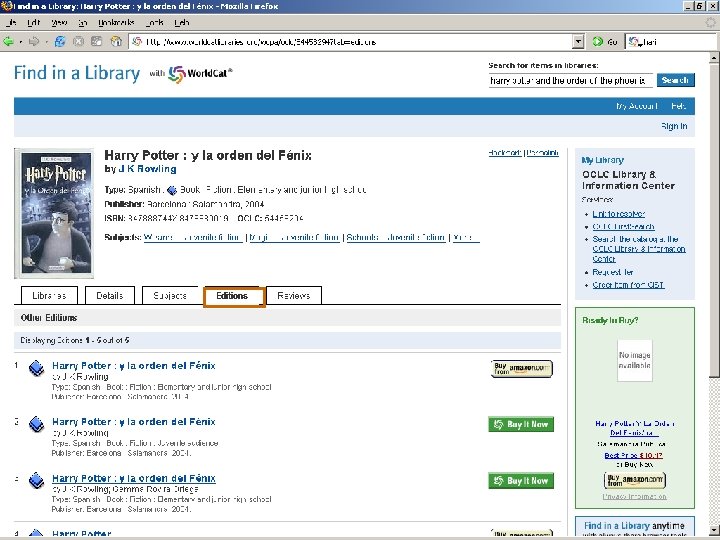Open the Forward button history dropdown arrow
The image size is (720, 540).
(46, 42)
